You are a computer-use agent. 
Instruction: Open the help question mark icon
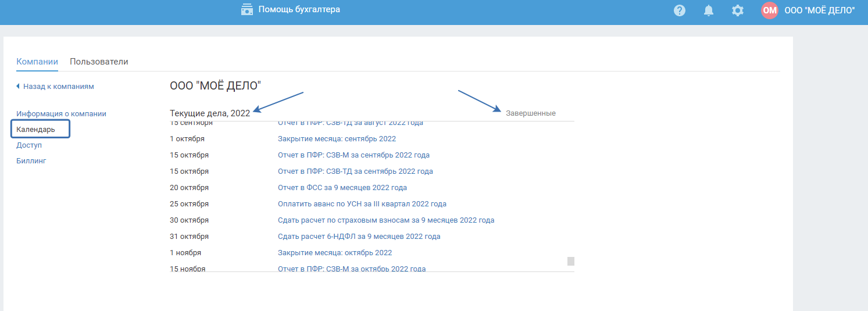680,10
